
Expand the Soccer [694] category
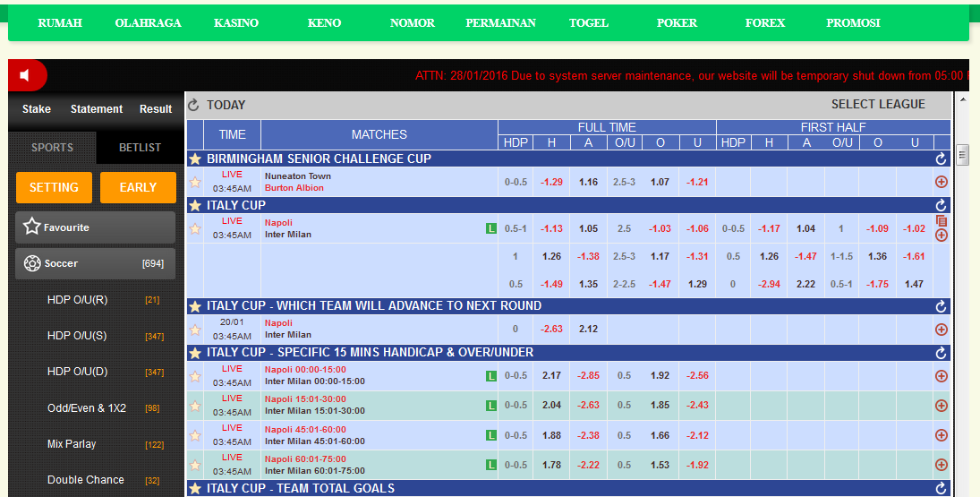click(x=95, y=264)
